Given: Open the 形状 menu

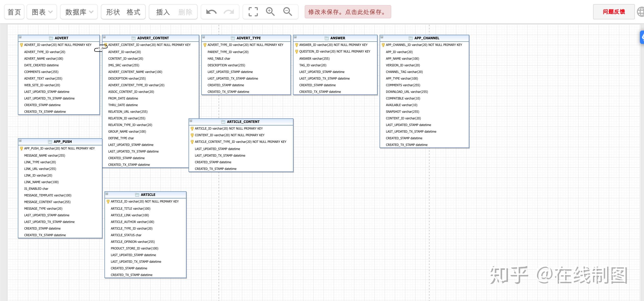Looking at the screenshot, I should [113, 12].
